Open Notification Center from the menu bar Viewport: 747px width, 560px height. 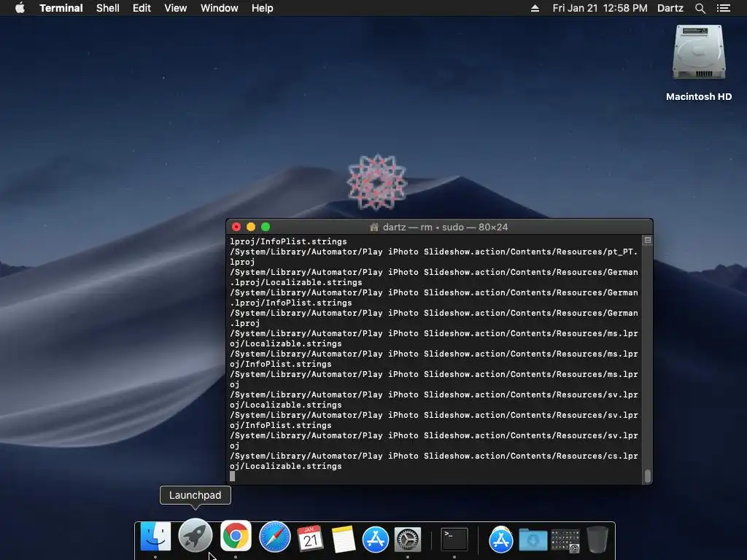pyautogui.click(x=724, y=8)
